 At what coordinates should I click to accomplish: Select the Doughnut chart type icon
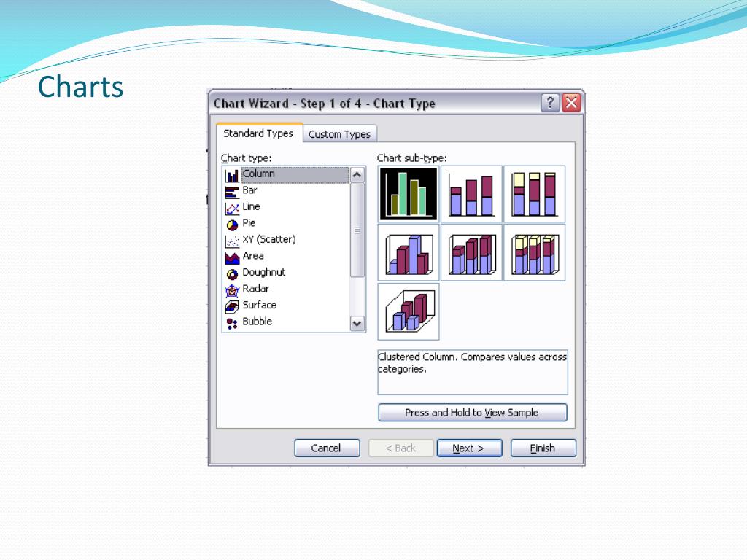(232, 274)
